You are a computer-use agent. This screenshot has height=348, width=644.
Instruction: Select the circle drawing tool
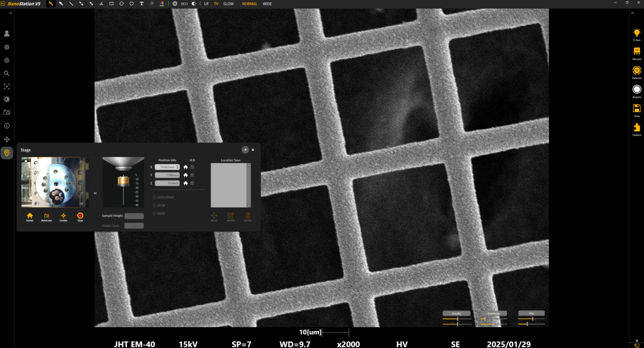(122, 4)
